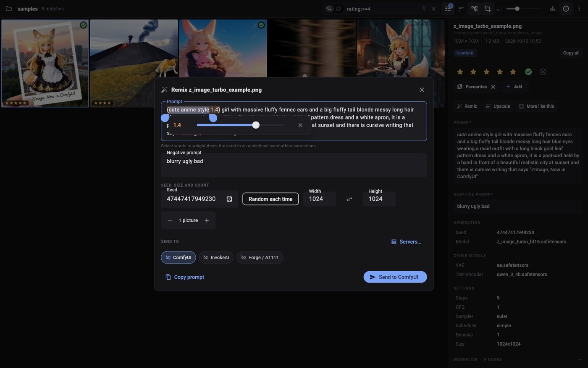Image resolution: width=588 pixels, height=368 pixels.
Task: Click the crop icon in the top toolbar
Action: point(488,8)
